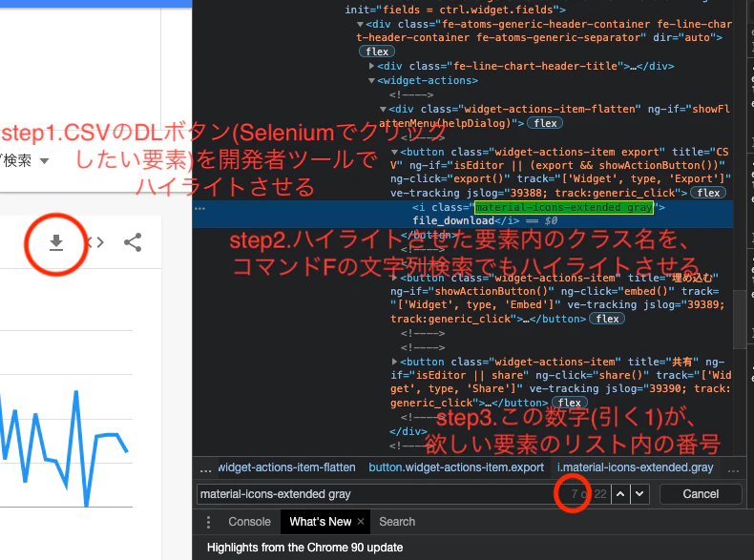Screen dimensions: 754x560
Task: Expand the share button node
Action: [x=394, y=362]
